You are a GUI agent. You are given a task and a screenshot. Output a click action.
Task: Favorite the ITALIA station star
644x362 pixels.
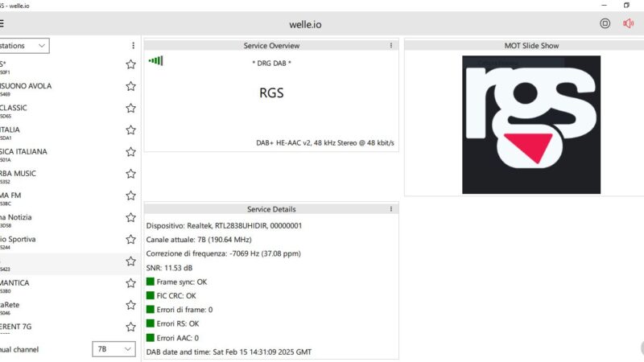(130, 130)
